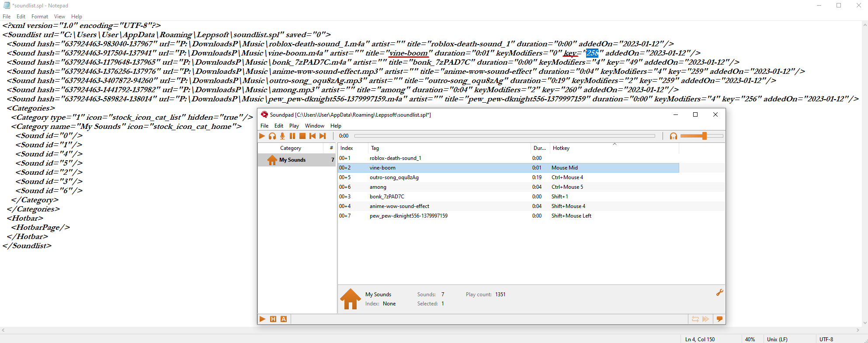
Task: Select the anime-wow-sound-effect row
Action: 508,206
